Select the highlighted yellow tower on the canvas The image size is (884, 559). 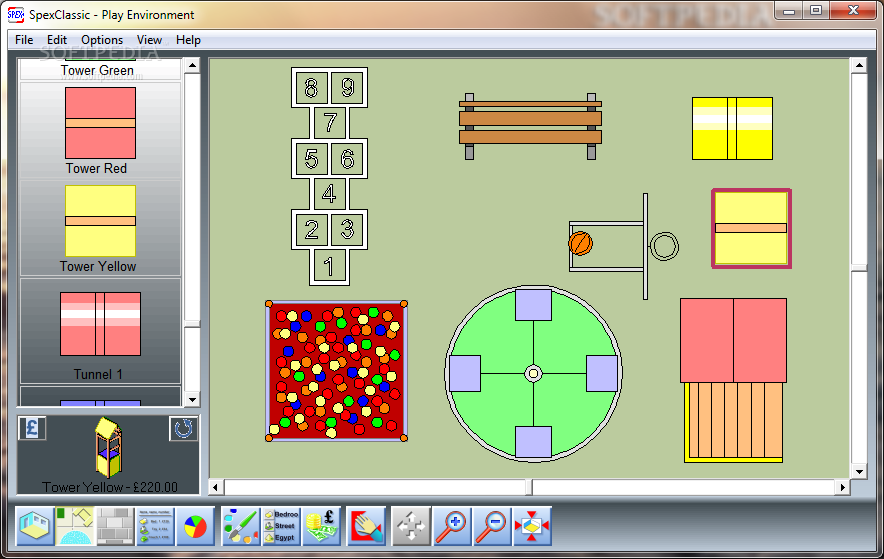point(752,228)
